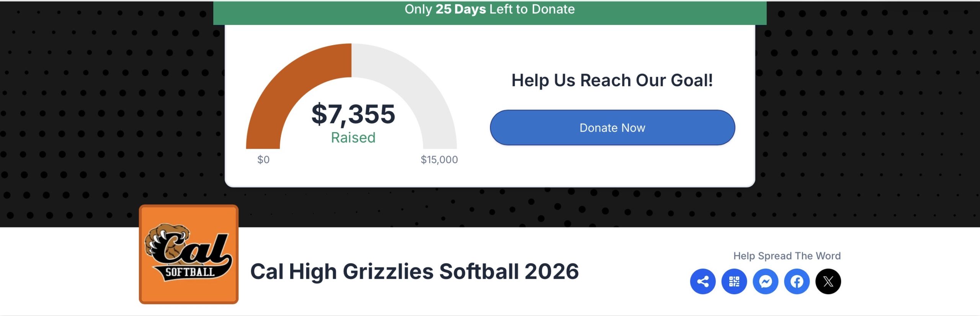Click the $15,000 goal label
This screenshot has width=980, height=316.
439,159
